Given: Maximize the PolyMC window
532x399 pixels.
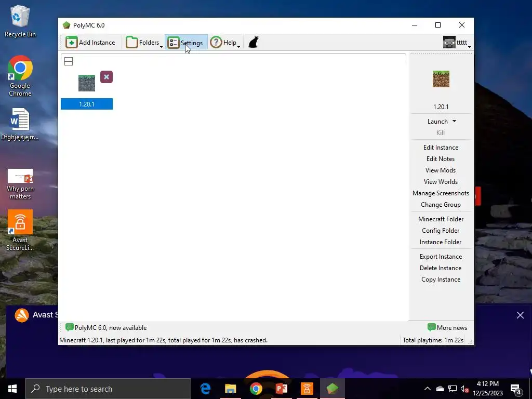Looking at the screenshot, I should 438,25.
